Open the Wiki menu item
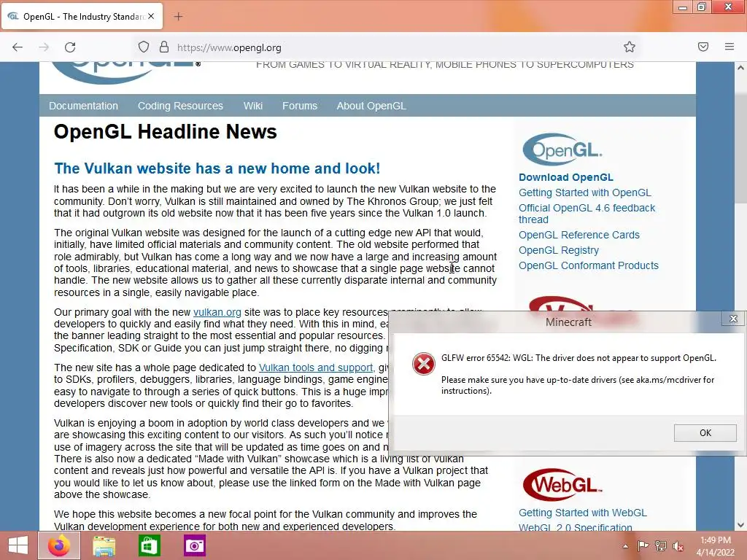Image resolution: width=747 pixels, height=560 pixels. pos(253,106)
